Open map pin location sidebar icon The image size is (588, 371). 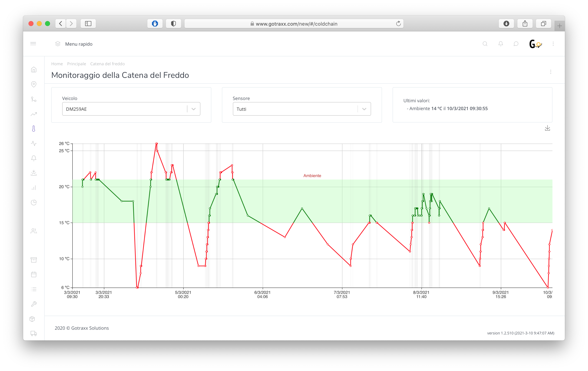click(34, 84)
